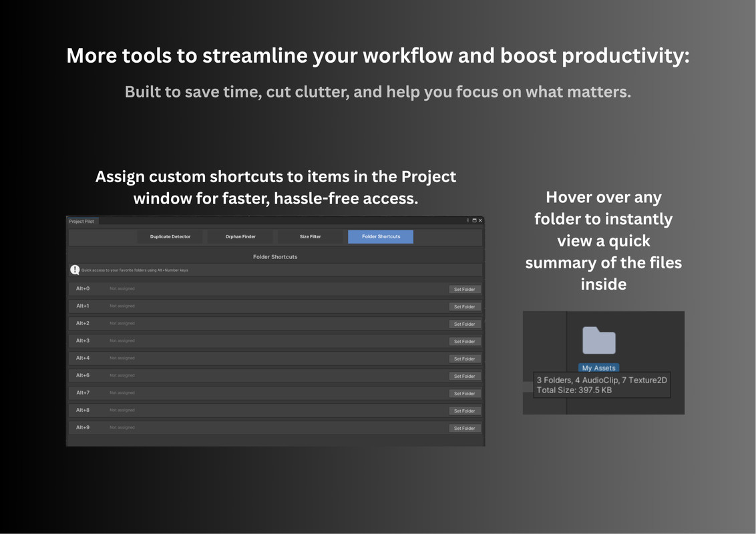Open the Duplicate Detector tool
The height and width of the screenshot is (534, 756).
point(170,236)
